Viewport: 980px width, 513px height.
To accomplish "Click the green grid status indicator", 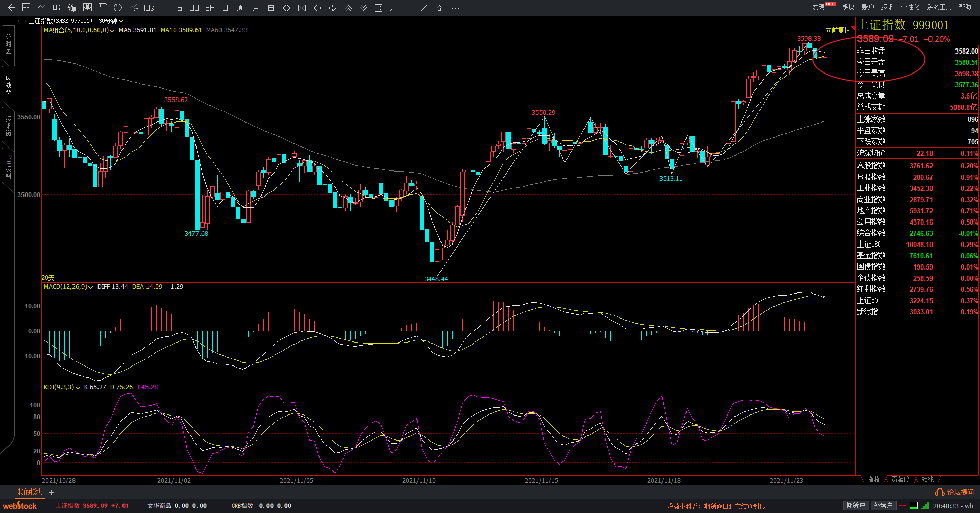I will (914, 506).
